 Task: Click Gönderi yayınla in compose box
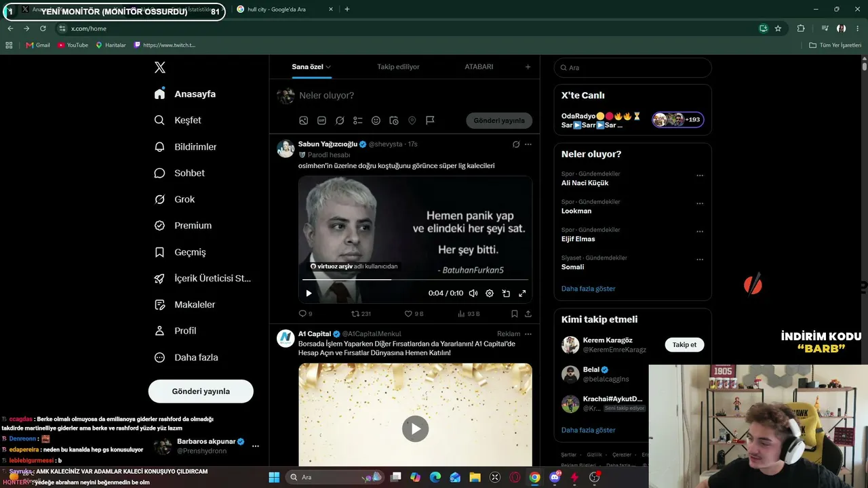pos(499,121)
